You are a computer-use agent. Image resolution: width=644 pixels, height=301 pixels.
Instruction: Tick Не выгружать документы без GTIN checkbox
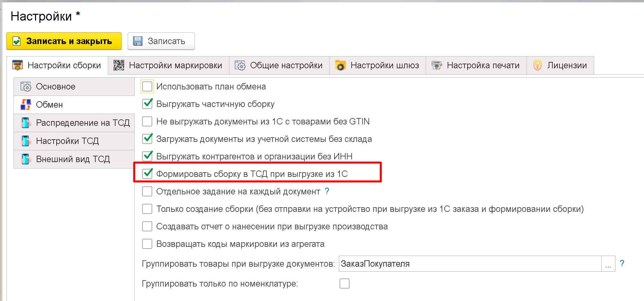(x=147, y=121)
